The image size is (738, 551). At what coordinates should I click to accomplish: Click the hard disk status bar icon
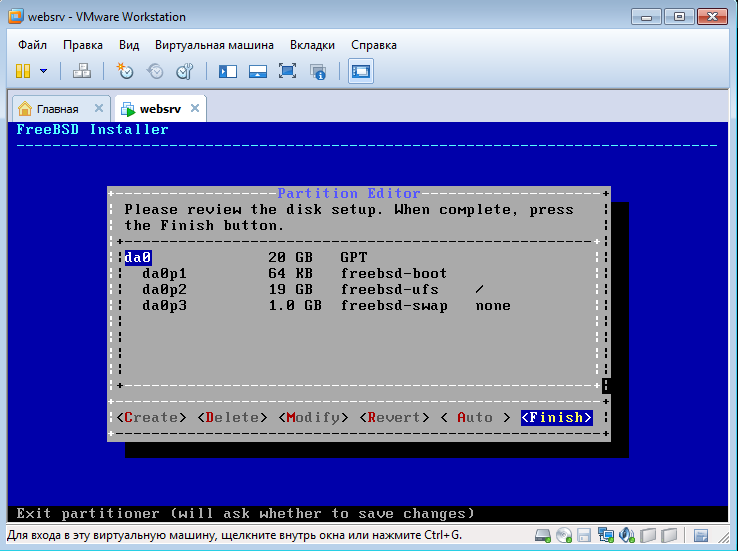(543, 537)
